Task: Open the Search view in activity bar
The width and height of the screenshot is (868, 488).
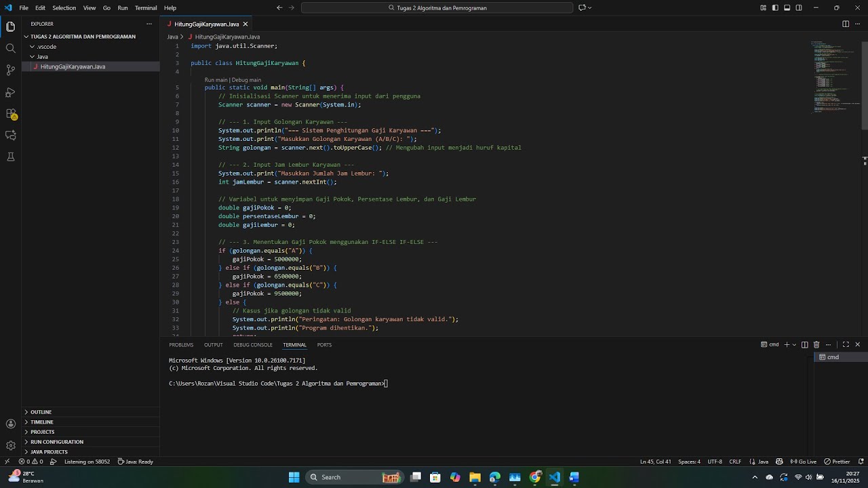Action: tap(10, 48)
